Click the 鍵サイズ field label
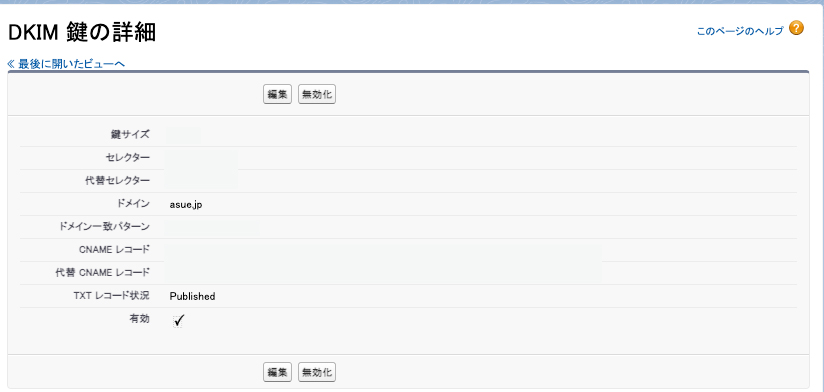The width and height of the screenshot is (824, 392). coord(130,135)
